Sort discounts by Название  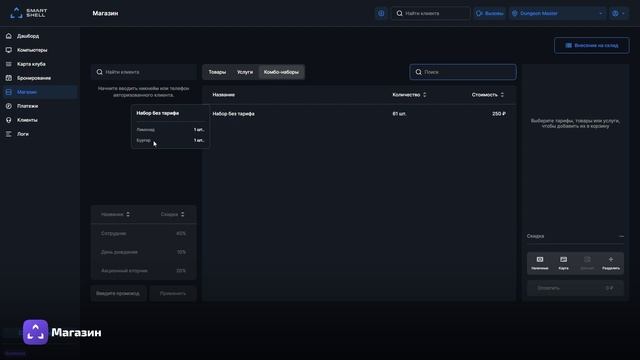click(x=115, y=214)
